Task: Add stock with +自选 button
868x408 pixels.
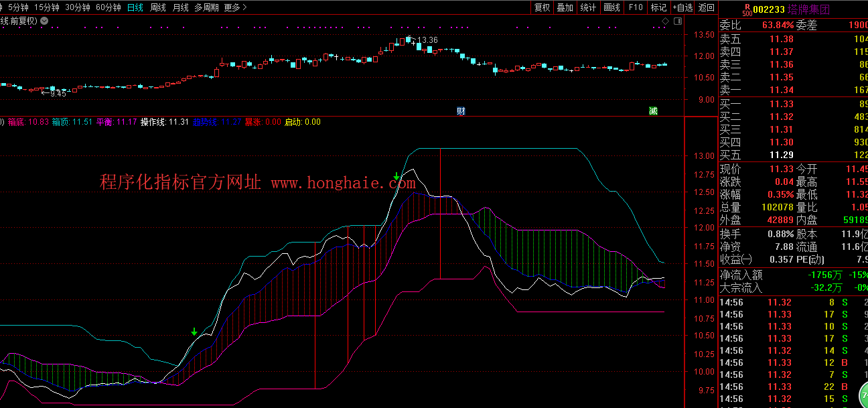Action: [x=682, y=7]
